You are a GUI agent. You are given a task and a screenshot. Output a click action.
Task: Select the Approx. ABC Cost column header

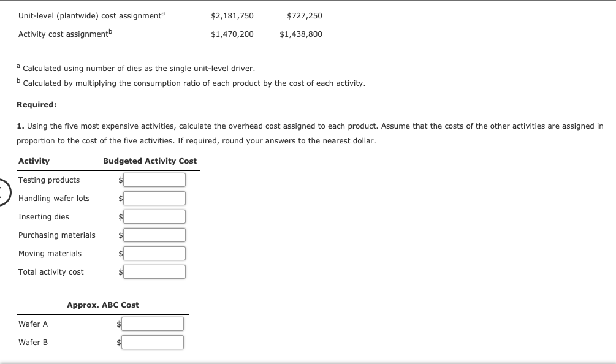click(x=101, y=305)
